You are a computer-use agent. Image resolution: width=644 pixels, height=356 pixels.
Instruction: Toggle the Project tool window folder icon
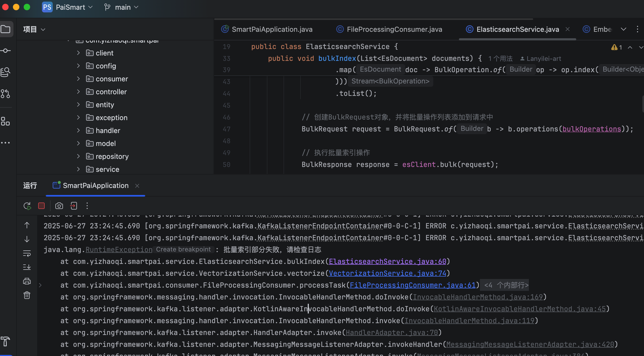coord(6,29)
